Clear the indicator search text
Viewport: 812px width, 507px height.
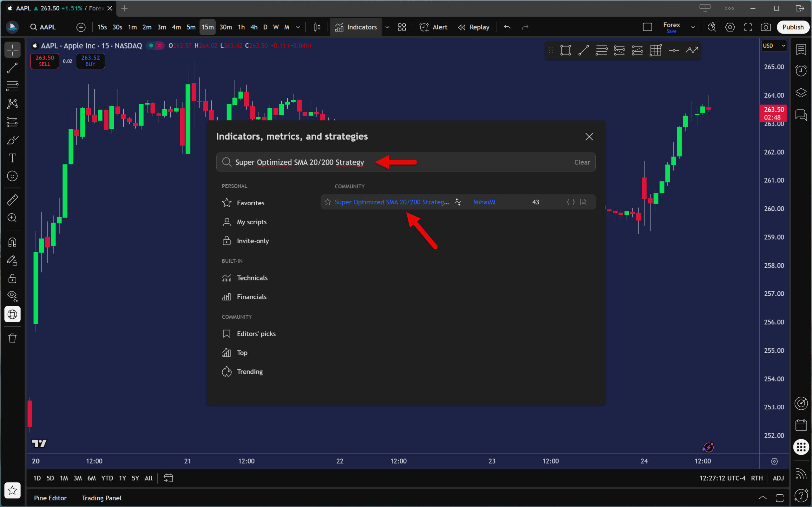[x=582, y=162]
